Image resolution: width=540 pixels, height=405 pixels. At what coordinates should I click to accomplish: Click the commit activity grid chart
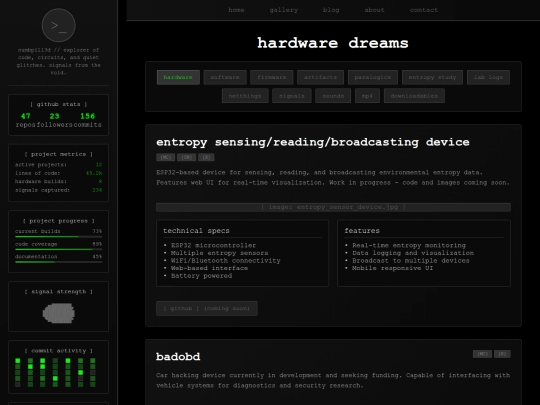[55, 372]
